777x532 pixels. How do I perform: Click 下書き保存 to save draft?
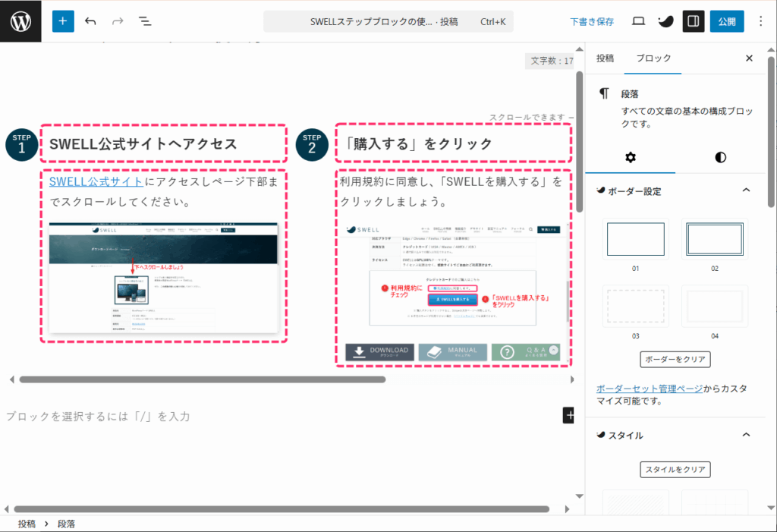[x=592, y=22]
